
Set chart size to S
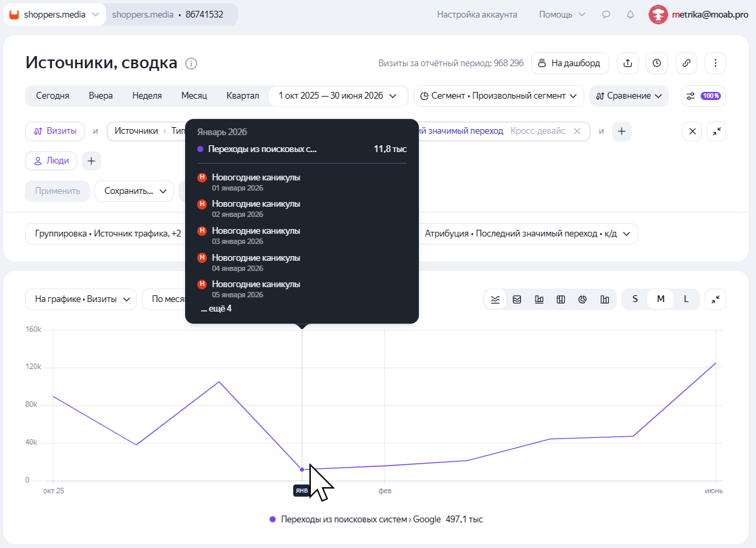tap(635, 299)
